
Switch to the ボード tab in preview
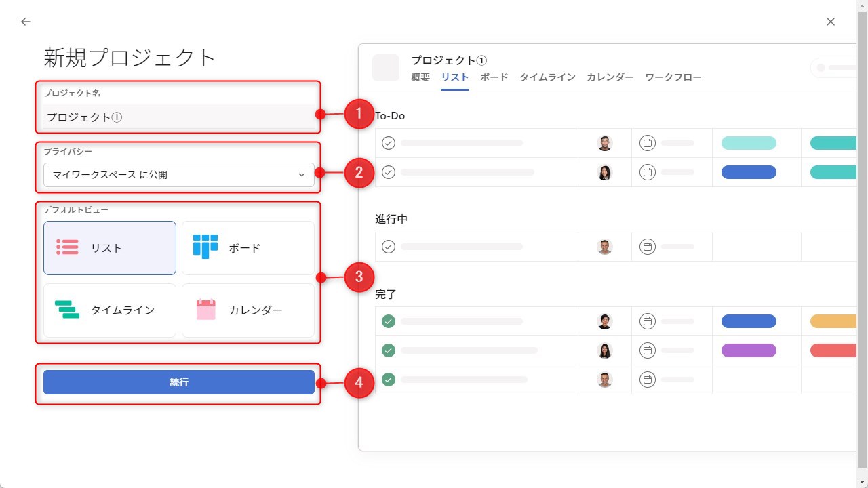[x=494, y=77]
